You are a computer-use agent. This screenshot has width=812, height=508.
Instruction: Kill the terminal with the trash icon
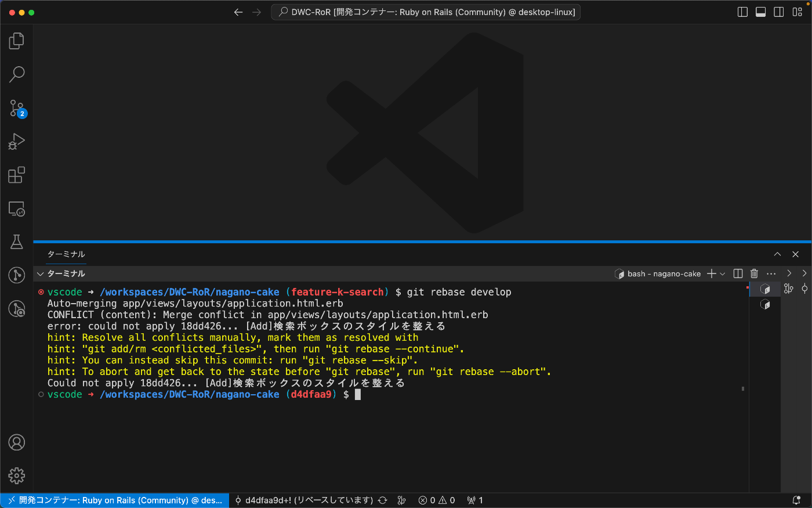point(754,273)
